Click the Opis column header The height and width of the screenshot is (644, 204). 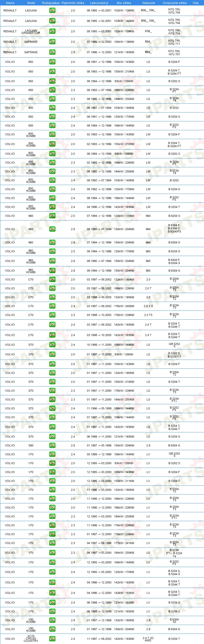(x=196, y=3)
